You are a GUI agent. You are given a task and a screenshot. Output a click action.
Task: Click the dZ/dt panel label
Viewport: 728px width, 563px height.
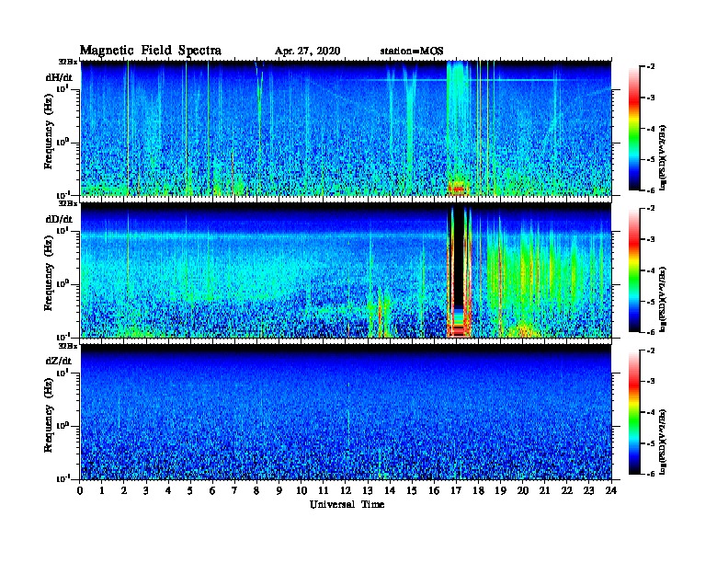pos(59,361)
